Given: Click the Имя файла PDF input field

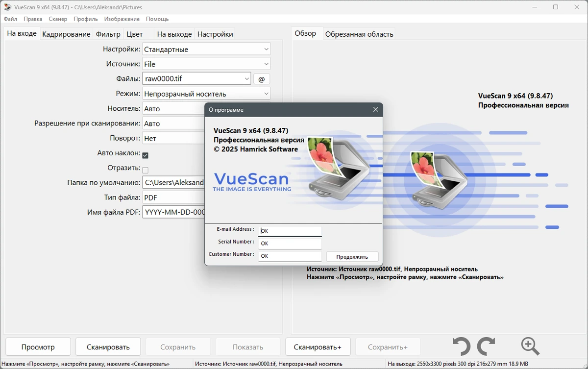Looking at the screenshot, I should click(173, 212).
